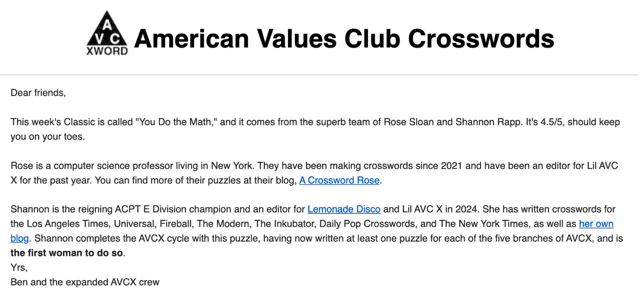Image resolution: width=644 pixels, height=290 pixels.
Task: Click the "Dear friends," greeting line
Action: 38,93
